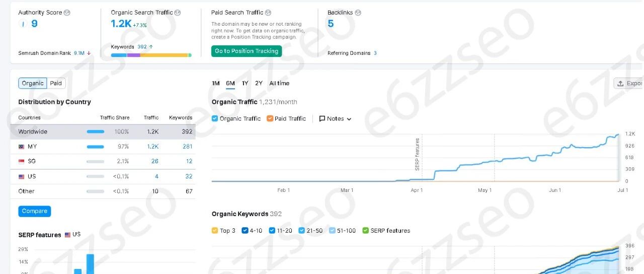Click the keywords distribution color bar
The image size is (644, 274).
(x=151, y=55)
